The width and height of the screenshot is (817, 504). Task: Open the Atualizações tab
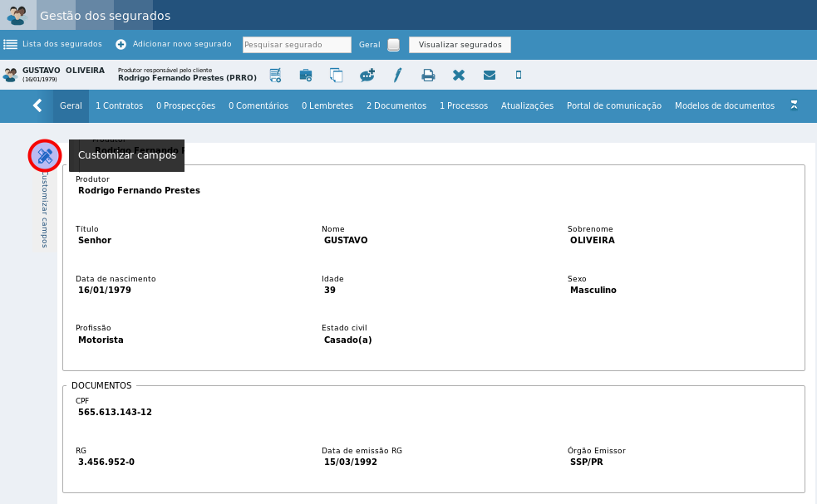point(527,105)
